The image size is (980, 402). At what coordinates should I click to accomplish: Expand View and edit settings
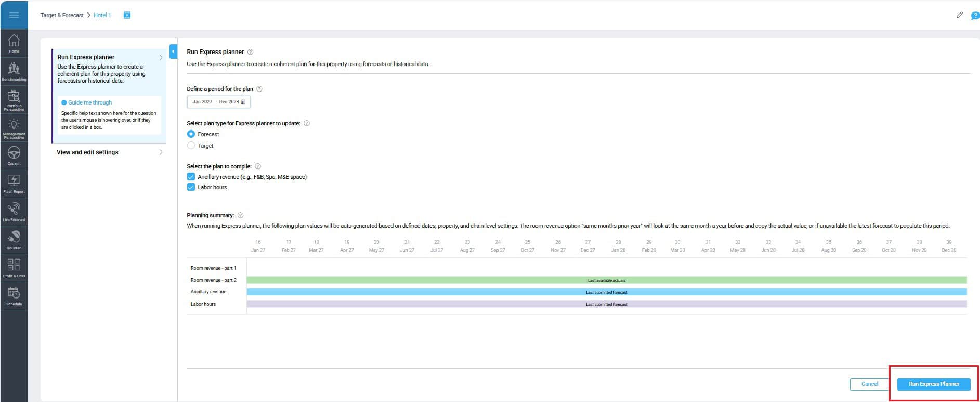click(x=109, y=152)
